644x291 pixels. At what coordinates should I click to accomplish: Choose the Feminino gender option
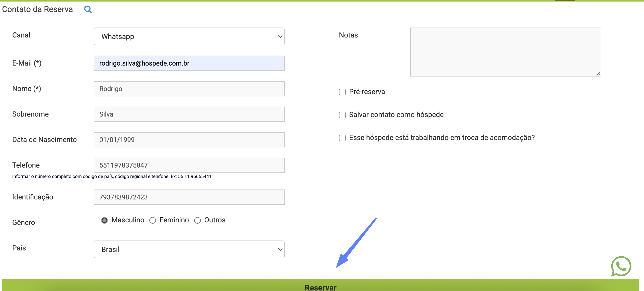click(153, 220)
